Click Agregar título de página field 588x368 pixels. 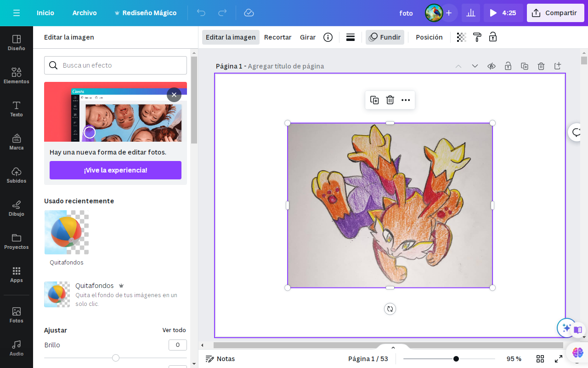(286, 66)
